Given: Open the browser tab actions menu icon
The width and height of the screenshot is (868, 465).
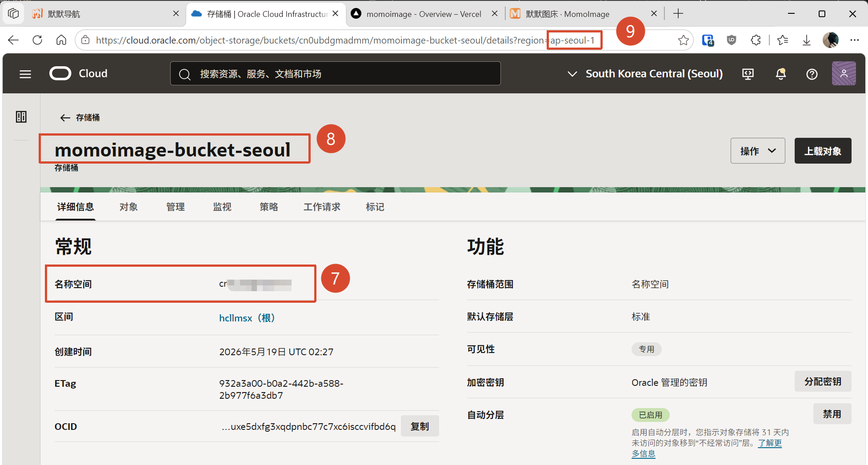Looking at the screenshot, I should [x=13, y=14].
